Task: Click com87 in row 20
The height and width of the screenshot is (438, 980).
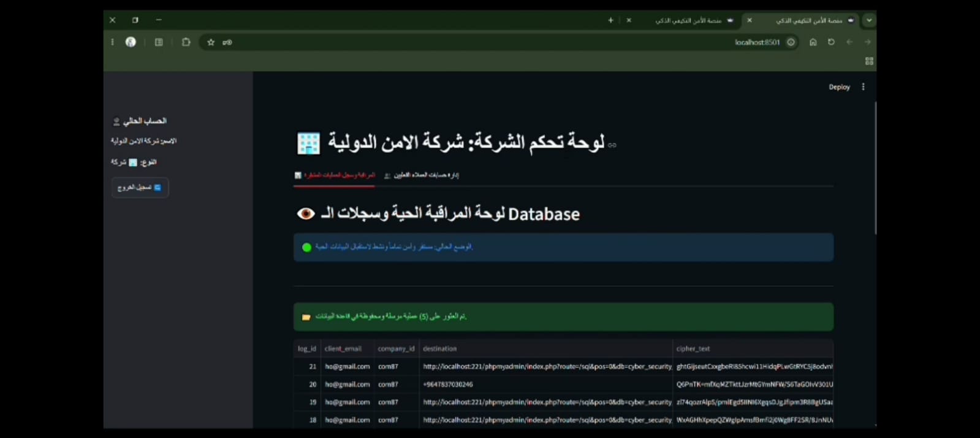Action: [396, 384]
